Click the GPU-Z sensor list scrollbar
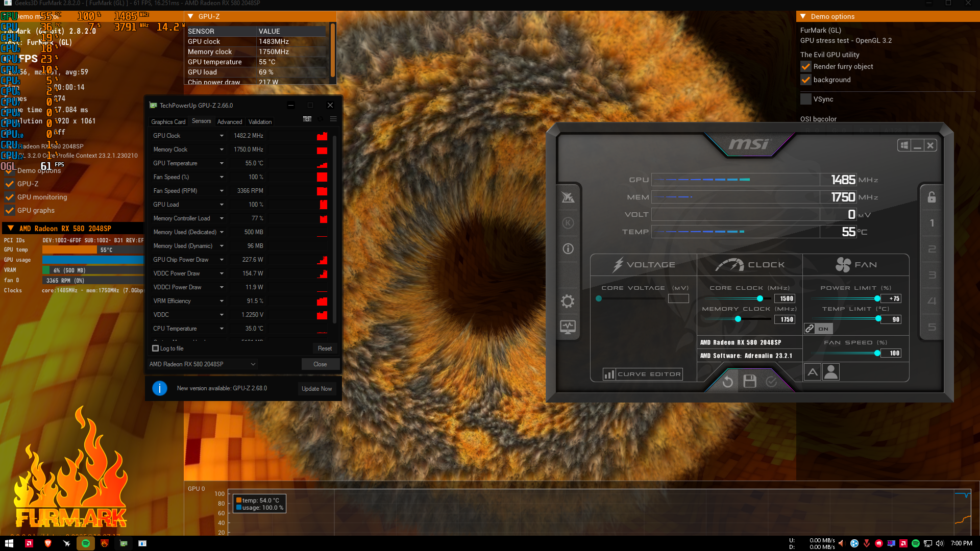This screenshot has height=551, width=980. (335, 230)
